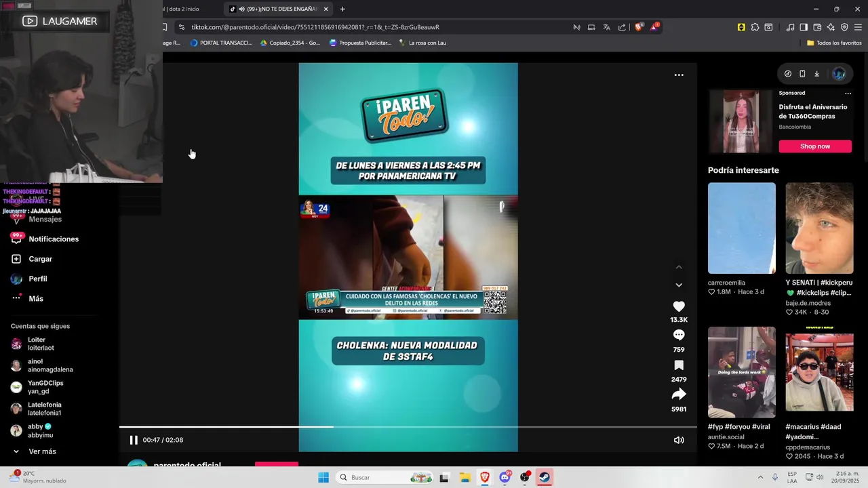This screenshot has width=868, height=488.
Task: Pause the TikTok video playback
Action: click(134, 440)
